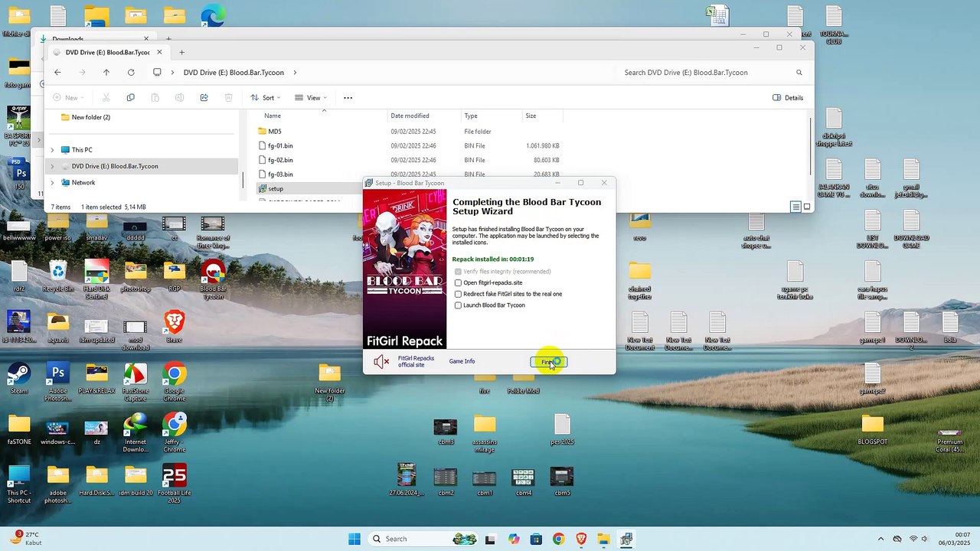Open File Explorer from taskbar

point(603,539)
